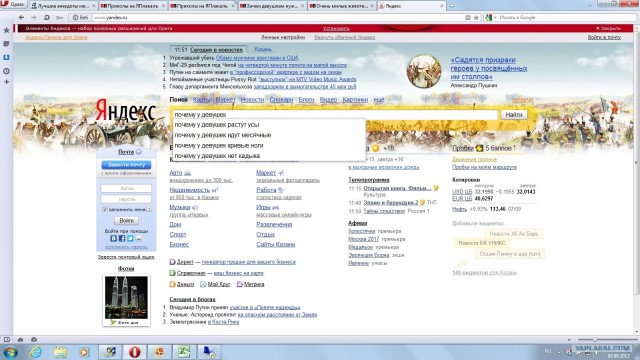Click the bookmark star in the address bar
The width and height of the screenshot is (640, 360).
[476, 18]
